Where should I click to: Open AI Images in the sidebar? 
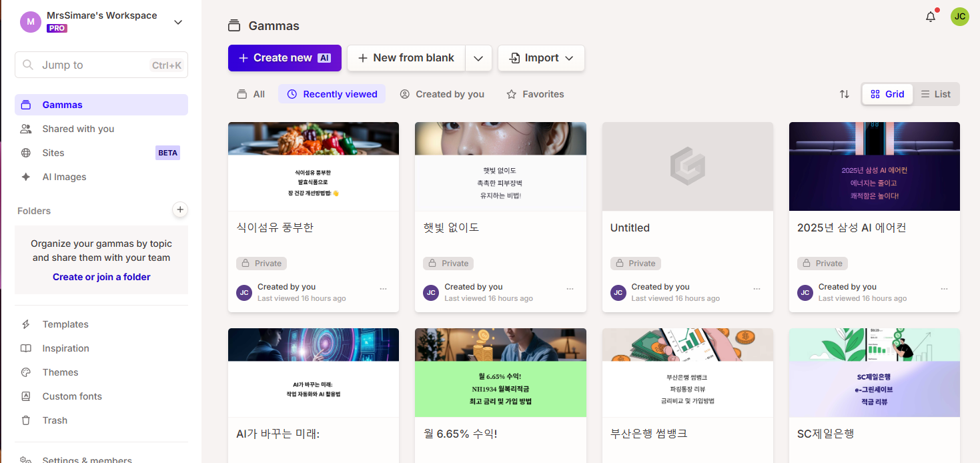101,177
